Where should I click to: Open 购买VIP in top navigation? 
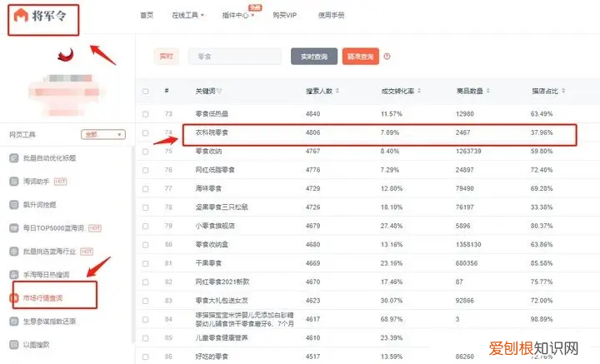tap(285, 15)
